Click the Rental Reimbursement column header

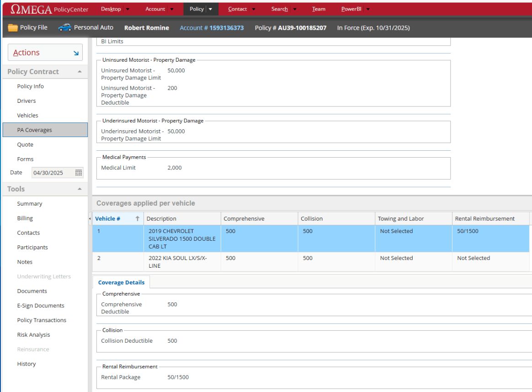(490, 218)
